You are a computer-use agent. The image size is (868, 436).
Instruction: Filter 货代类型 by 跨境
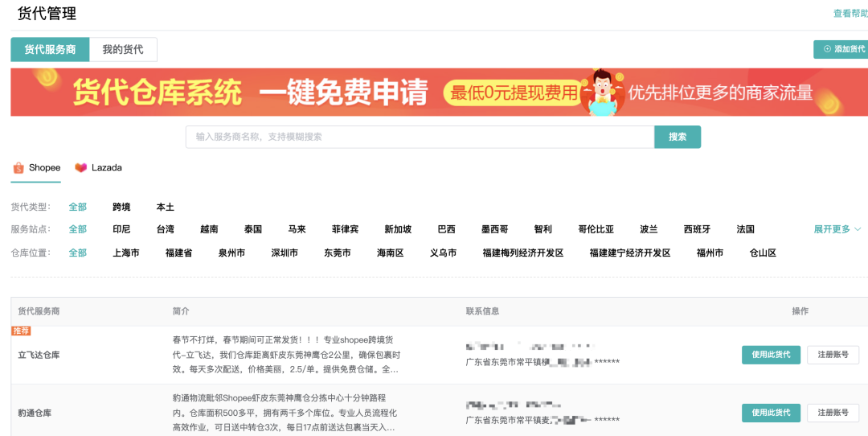(x=122, y=208)
